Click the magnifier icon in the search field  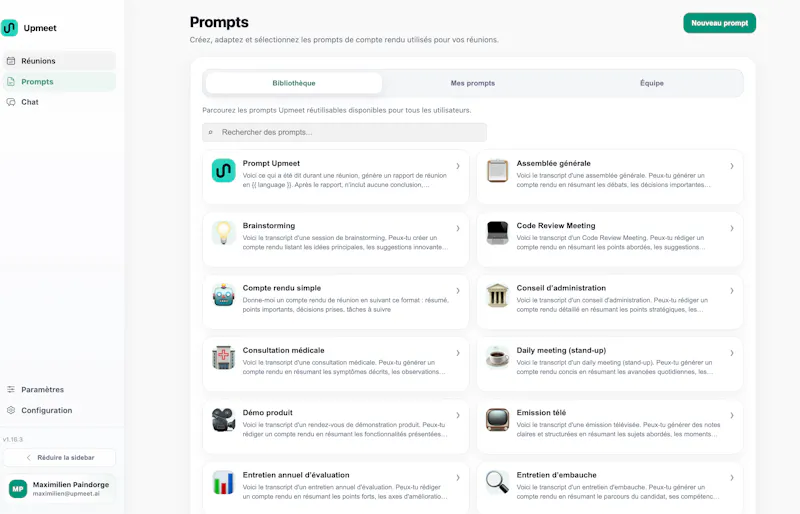click(210, 132)
